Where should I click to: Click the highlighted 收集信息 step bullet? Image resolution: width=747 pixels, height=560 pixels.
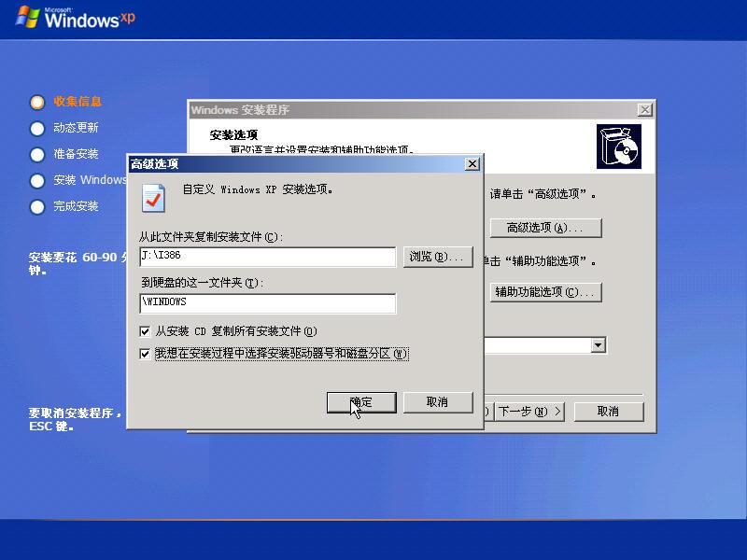point(37,103)
